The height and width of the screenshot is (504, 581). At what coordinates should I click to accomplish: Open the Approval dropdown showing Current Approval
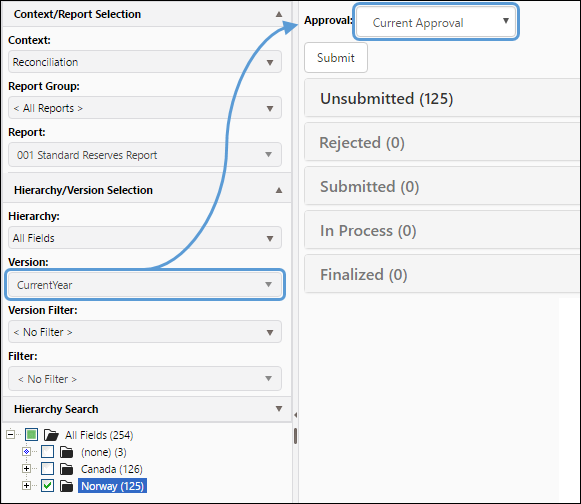click(x=436, y=22)
